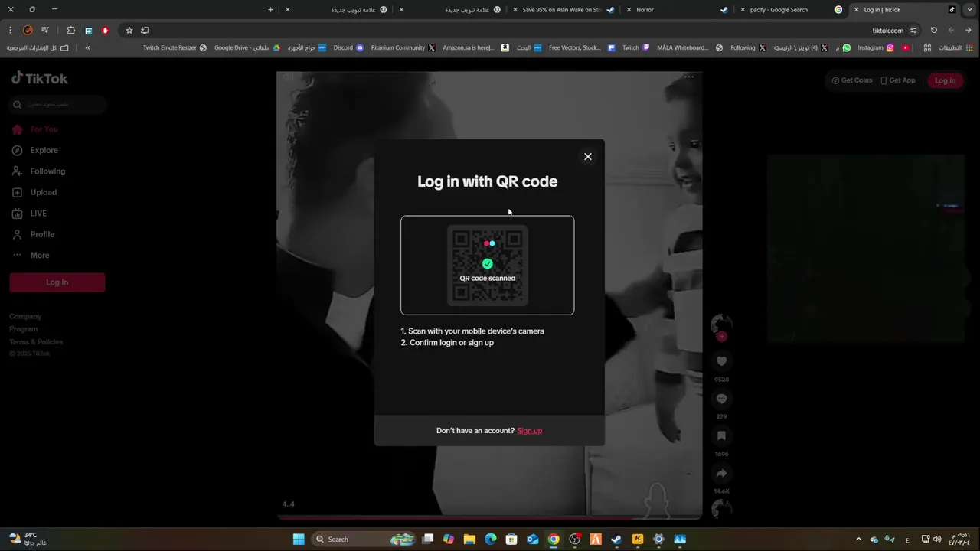
Task: Open Twitch Emote Resizer bookmark
Action: [175, 47]
